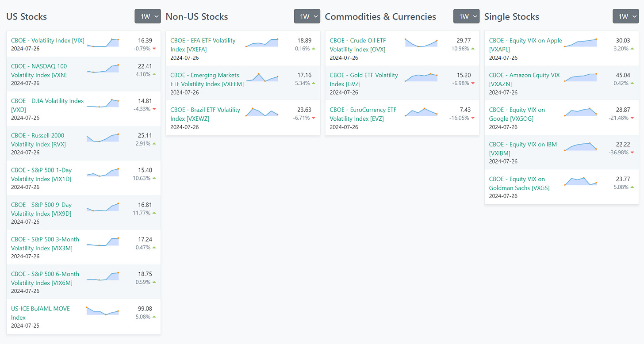
Task: Click the VIX1D change 10.63%
Action: (142, 178)
